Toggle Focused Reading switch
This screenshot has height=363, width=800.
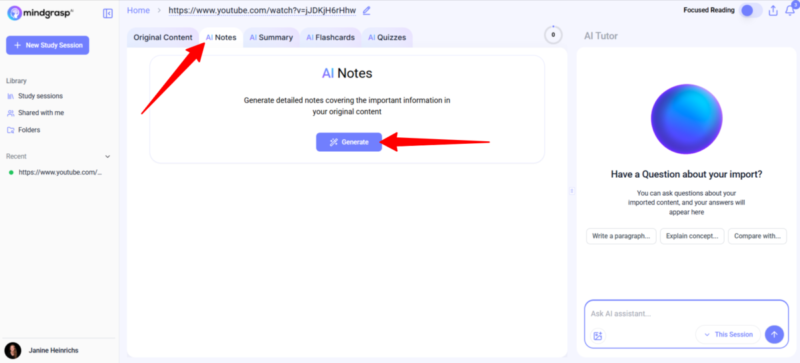point(751,11)
